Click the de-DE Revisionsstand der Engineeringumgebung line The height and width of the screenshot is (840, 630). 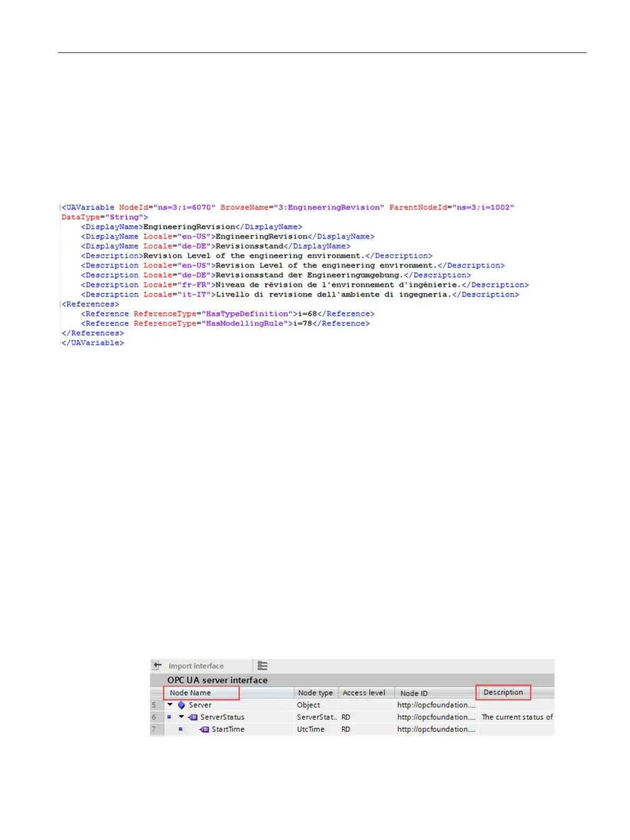(276, 275)
